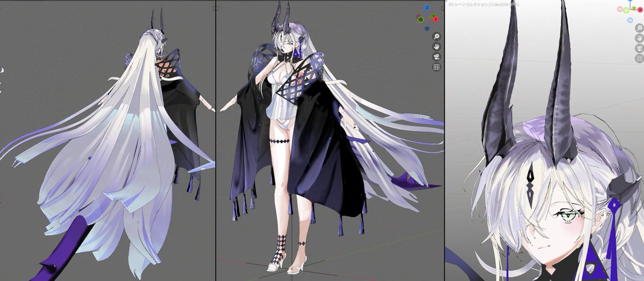Click dark blue negative Z circle on full-body viewport gizmo
The image size is (644, 281).
[427, 28]
